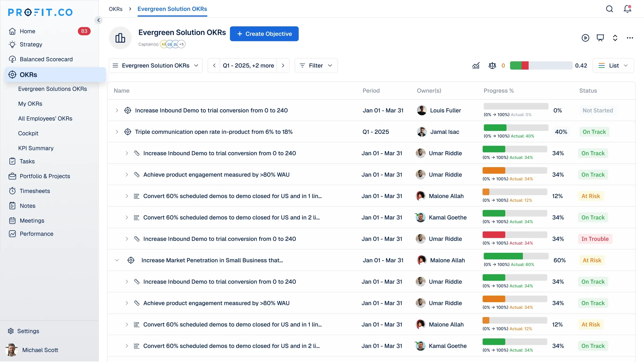Collapse the left sidebar panel
This screenshot has width=644, height=362.
click(x=98, y=20)
